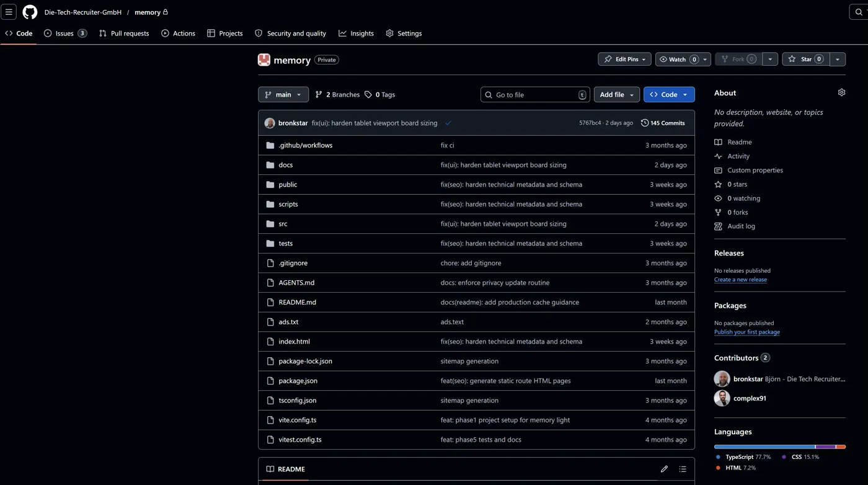This screenshot has height=485, width=868.
Task: Edit the README with the pencil icon
Action: click(664, 469)
